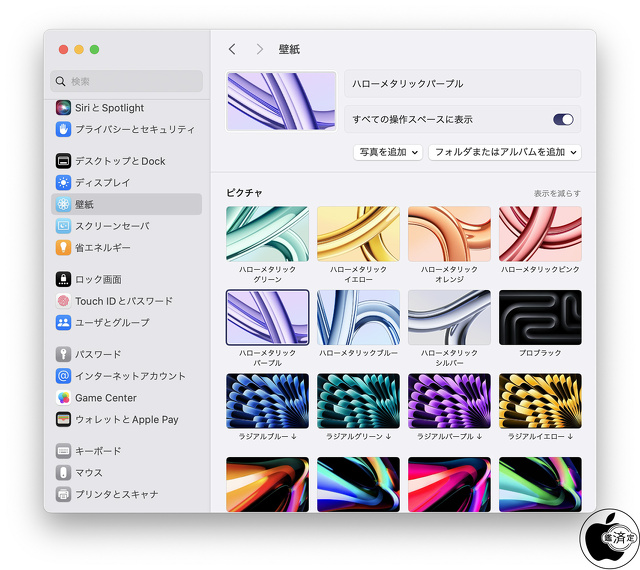
Task: Click the キーボード keyboard icon
Action: click(x=63, y=451)
